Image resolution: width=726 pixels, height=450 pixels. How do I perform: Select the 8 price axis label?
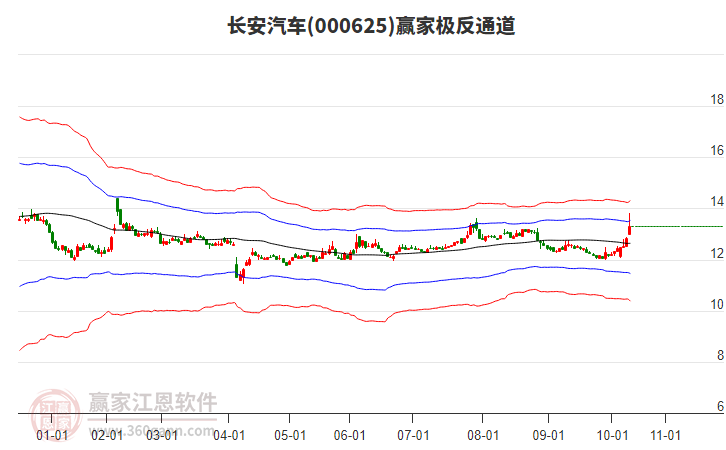(720, 355)
